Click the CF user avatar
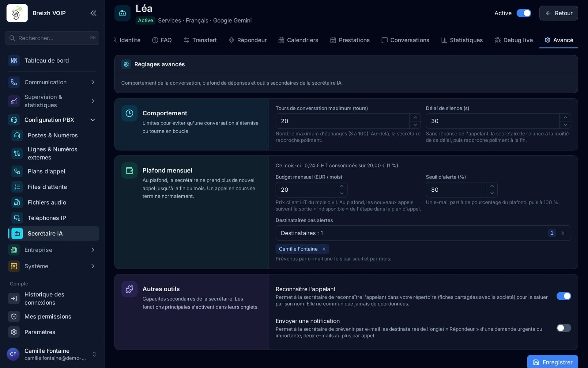Image resolution: width=588 pixels, height=368 pixels. coord(13,354)
